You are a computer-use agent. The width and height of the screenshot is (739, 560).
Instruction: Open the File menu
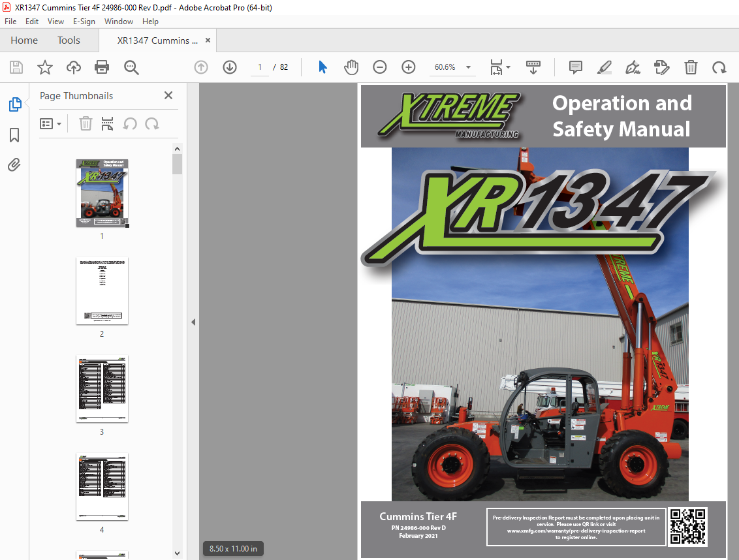pos(10,21)
